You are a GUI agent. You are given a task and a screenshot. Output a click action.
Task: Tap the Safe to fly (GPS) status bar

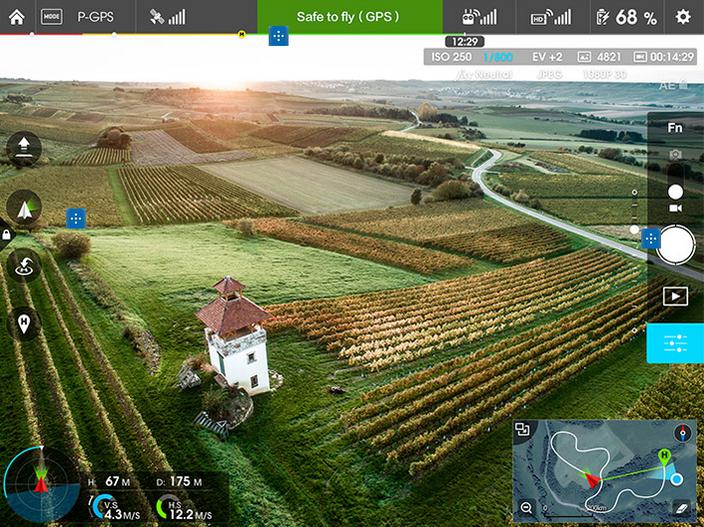click(349, 17)
